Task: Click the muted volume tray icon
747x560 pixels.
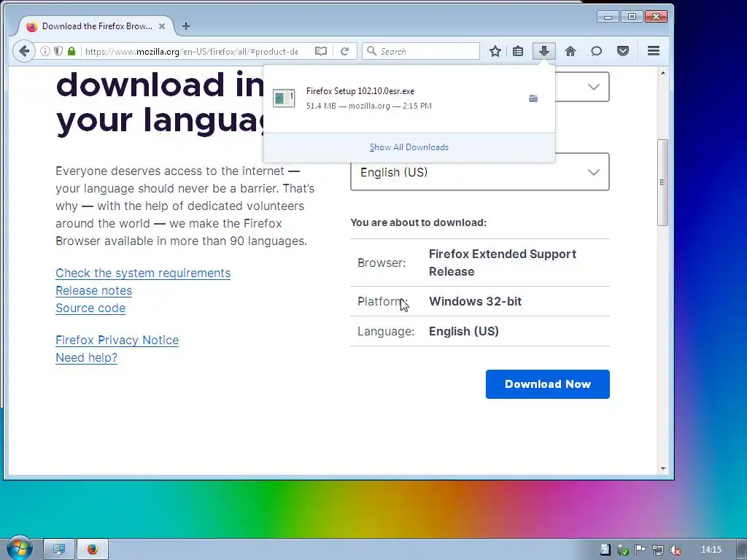Action: point(676,550)
